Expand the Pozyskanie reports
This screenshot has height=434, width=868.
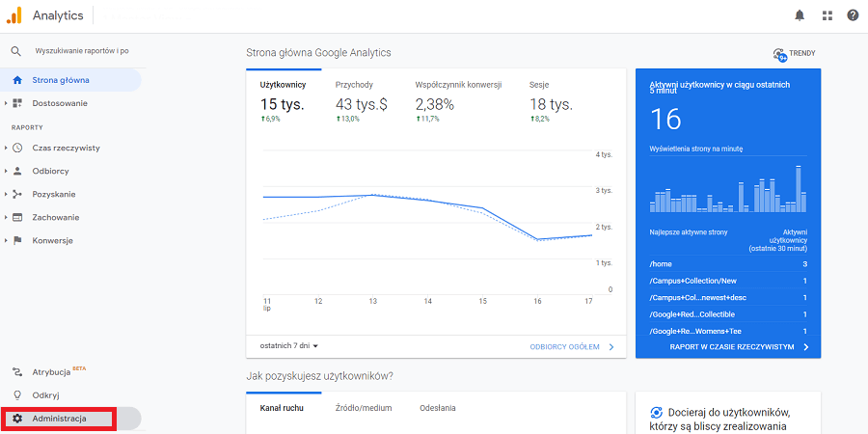6,194
